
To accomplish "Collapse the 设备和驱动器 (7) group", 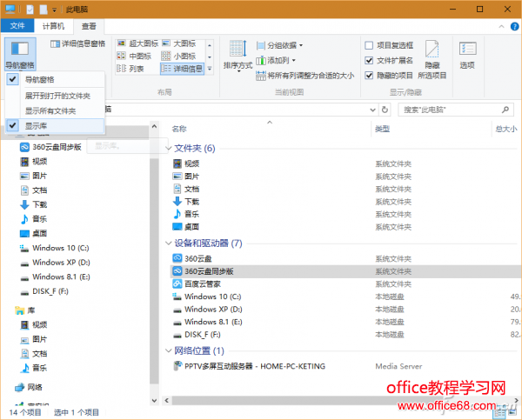I will pos(169,243).
